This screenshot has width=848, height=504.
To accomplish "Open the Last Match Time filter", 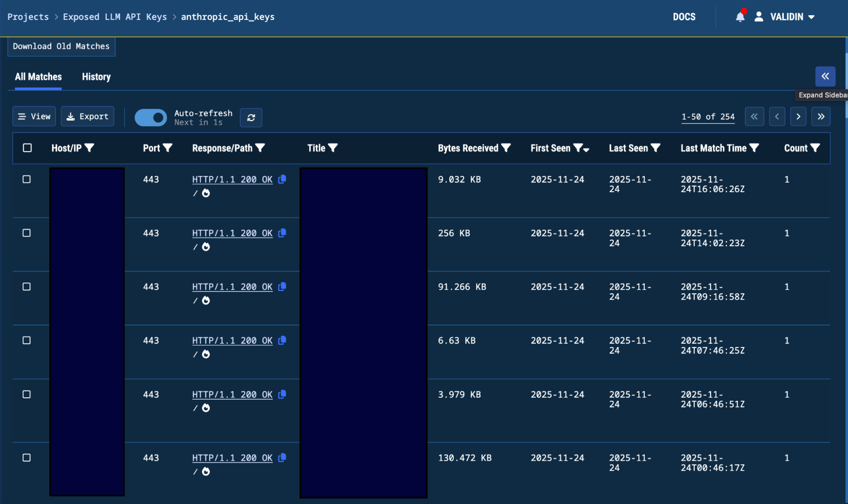I will pos(754,148).
